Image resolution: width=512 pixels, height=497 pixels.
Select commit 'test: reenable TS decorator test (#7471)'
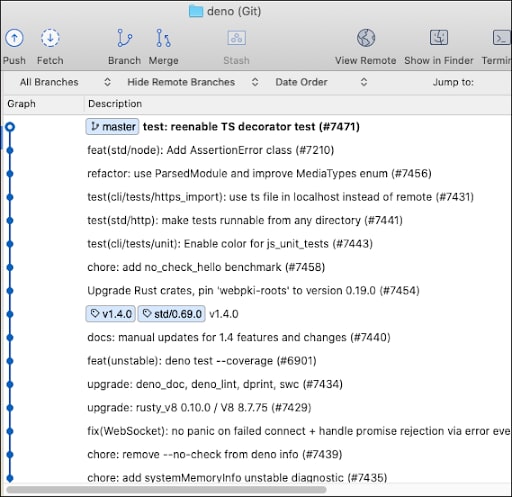click(x=251, y=127)
